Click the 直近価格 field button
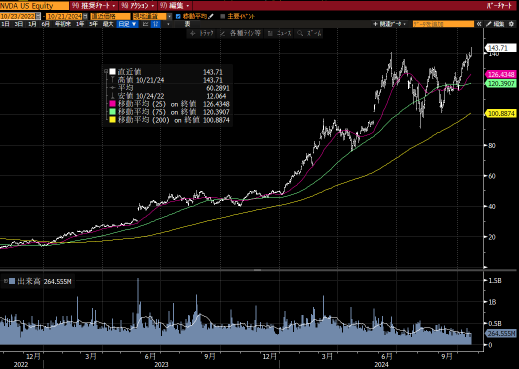This screenshot has height=369, width=519. click(110, 16)
